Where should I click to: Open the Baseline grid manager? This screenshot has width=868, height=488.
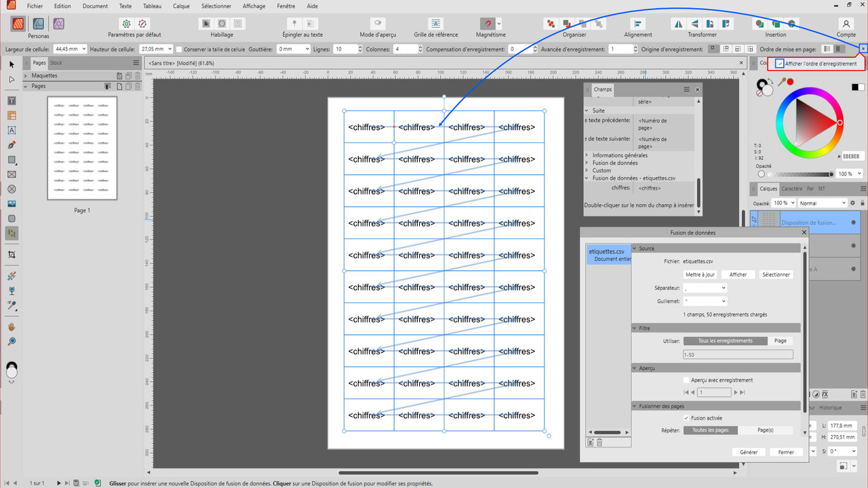pyautogui.click(x=436, y=24)
